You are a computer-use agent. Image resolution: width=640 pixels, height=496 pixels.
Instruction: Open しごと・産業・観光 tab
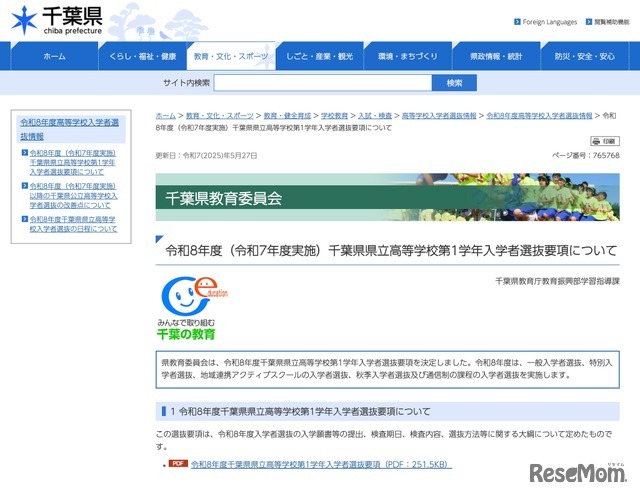(320, 56)
